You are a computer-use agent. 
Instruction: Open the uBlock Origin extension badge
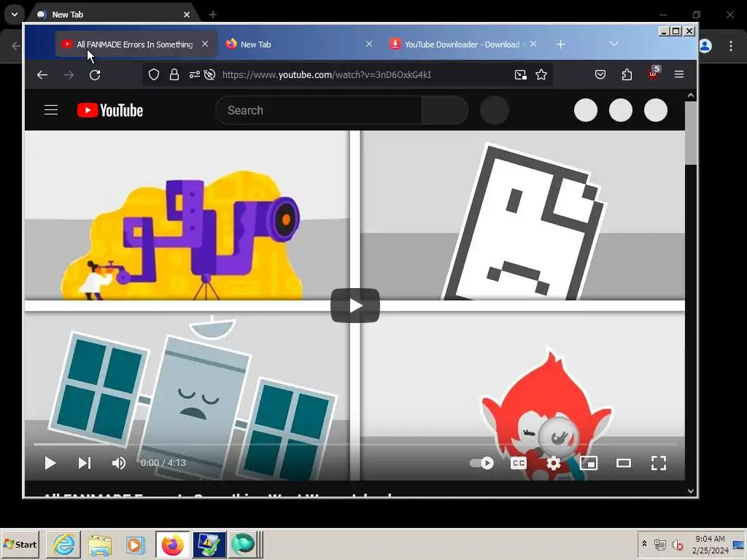pos(654,74)
